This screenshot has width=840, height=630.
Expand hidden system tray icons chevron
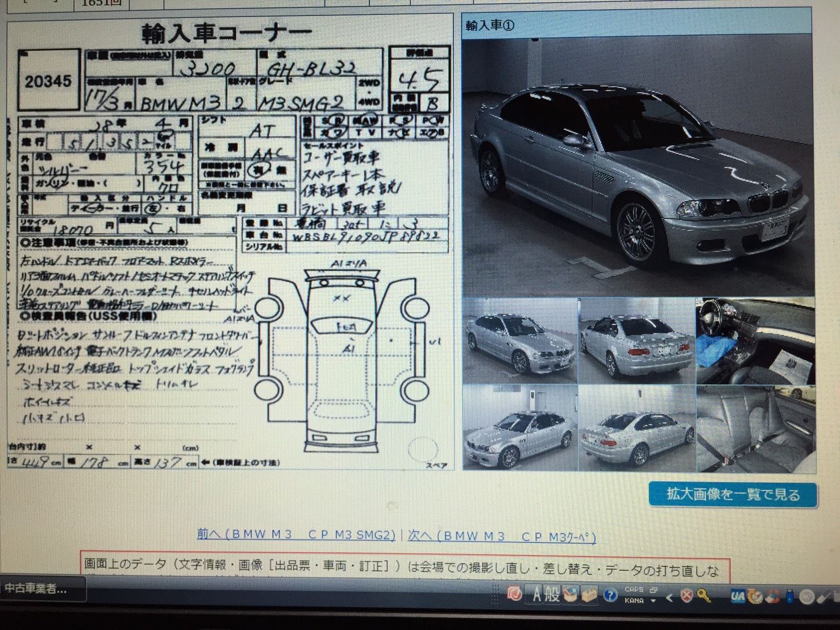669,596
